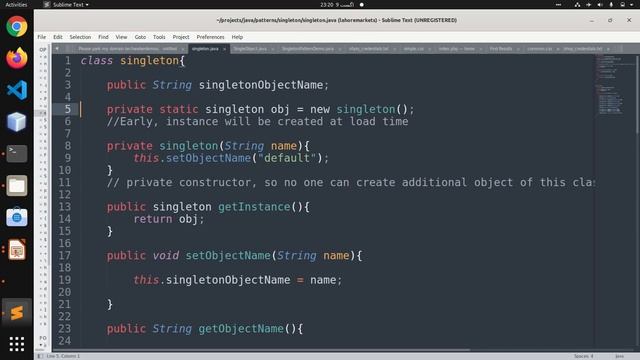Image resolution: width=640 pixels, height=360 pixels.
Task: Click line number 13 in the gutter
Action: (64, 207)
